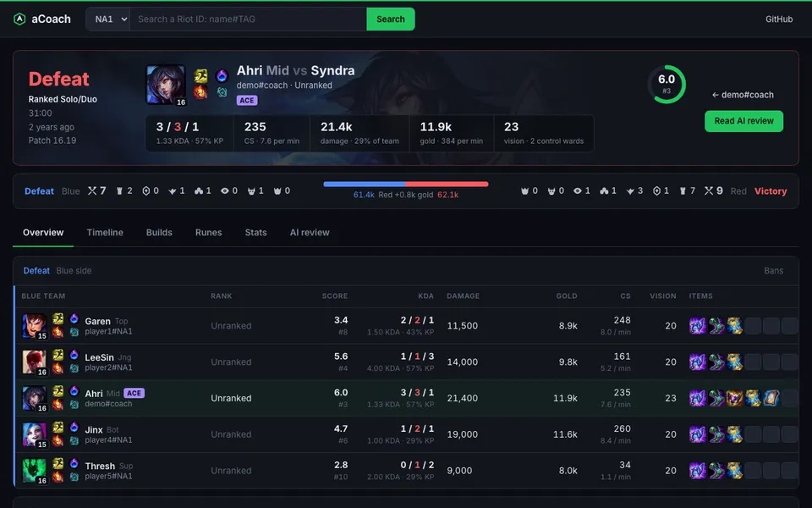This screenshot has height=508, width=812.
Task: Click third item icon in LeeSin row
Action: pos(734,362)
